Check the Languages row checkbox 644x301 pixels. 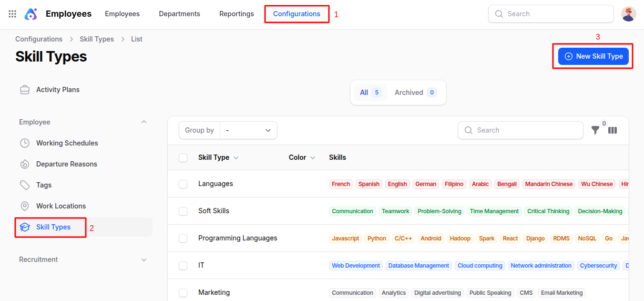[x=183, y=184]
